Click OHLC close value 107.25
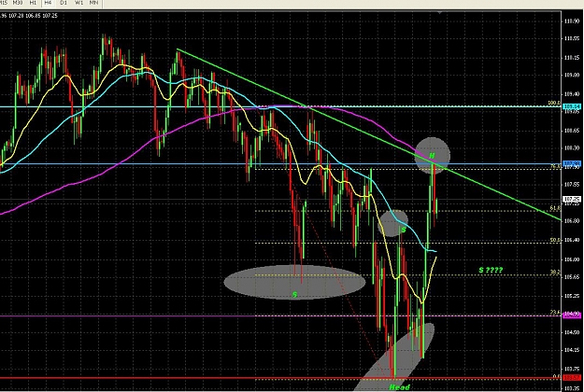The image size is (584, 392). (x=50, y=16)
